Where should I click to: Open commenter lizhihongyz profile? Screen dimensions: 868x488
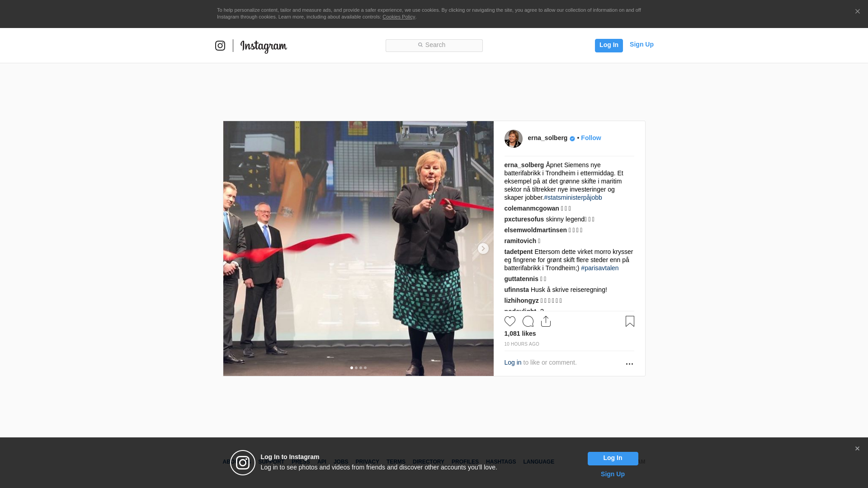click(x=521, y=300)
